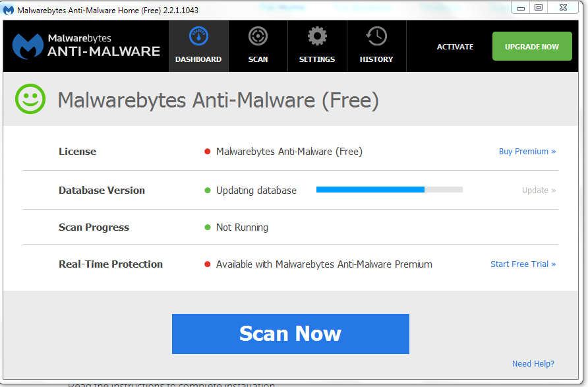Switch to the SCAN tab label
Image resolution: width=588 pixels, height=387 pixels.
[x=258, y=59]
